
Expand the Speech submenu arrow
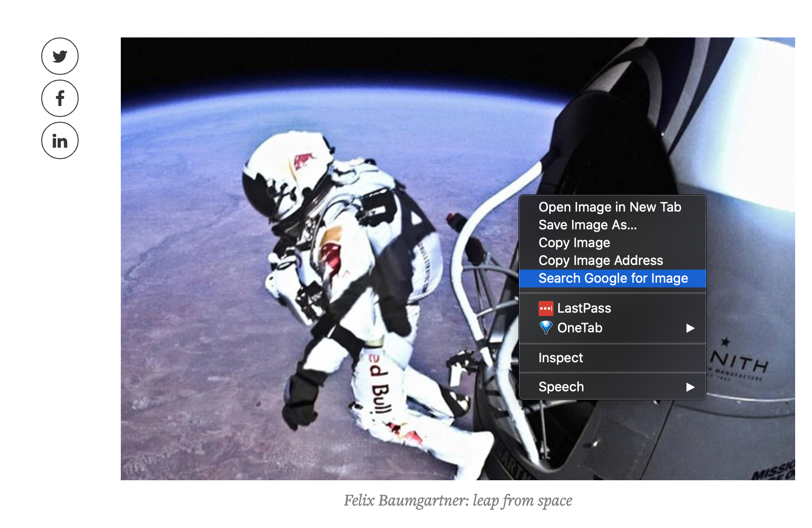[x=690, y=387]
